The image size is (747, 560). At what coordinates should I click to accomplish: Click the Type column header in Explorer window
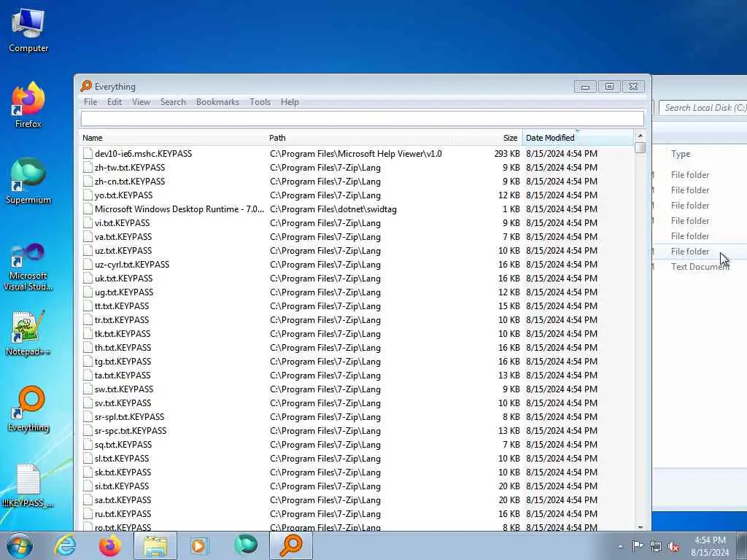(681, 154)
